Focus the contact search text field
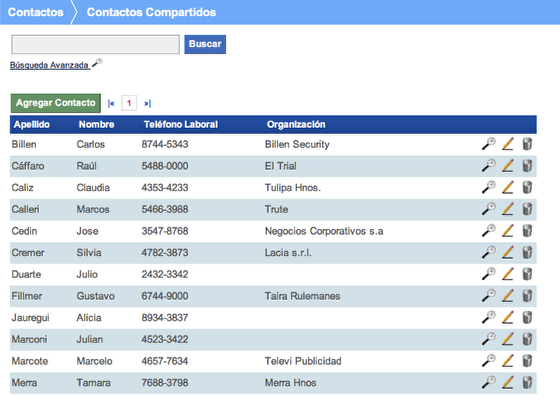Screen dimensions: 560x401 (95, 45)
